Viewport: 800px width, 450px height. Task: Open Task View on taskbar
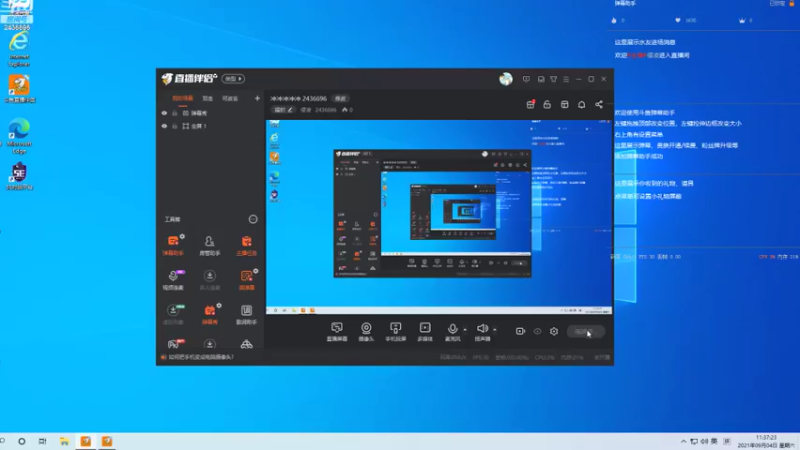(42, 441)
